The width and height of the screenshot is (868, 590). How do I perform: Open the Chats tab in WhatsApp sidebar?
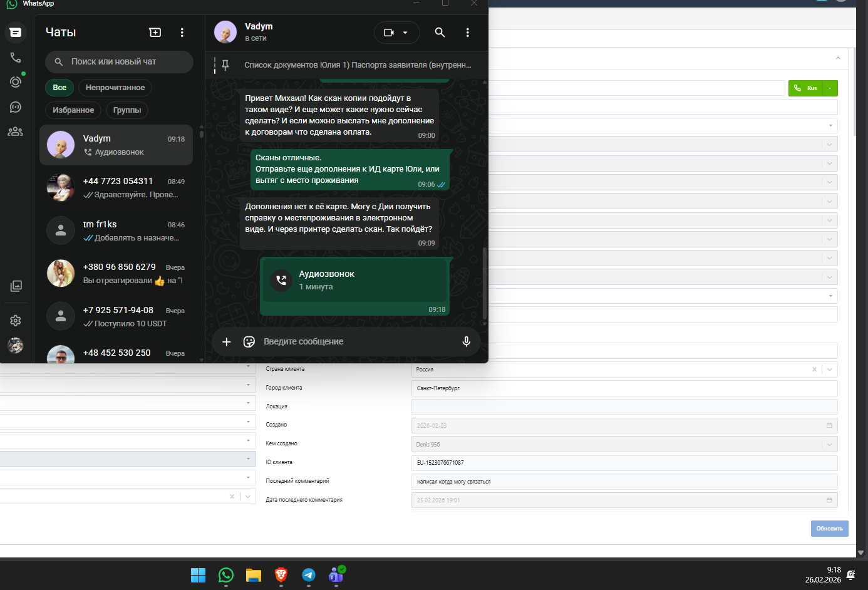coord(16,32)
